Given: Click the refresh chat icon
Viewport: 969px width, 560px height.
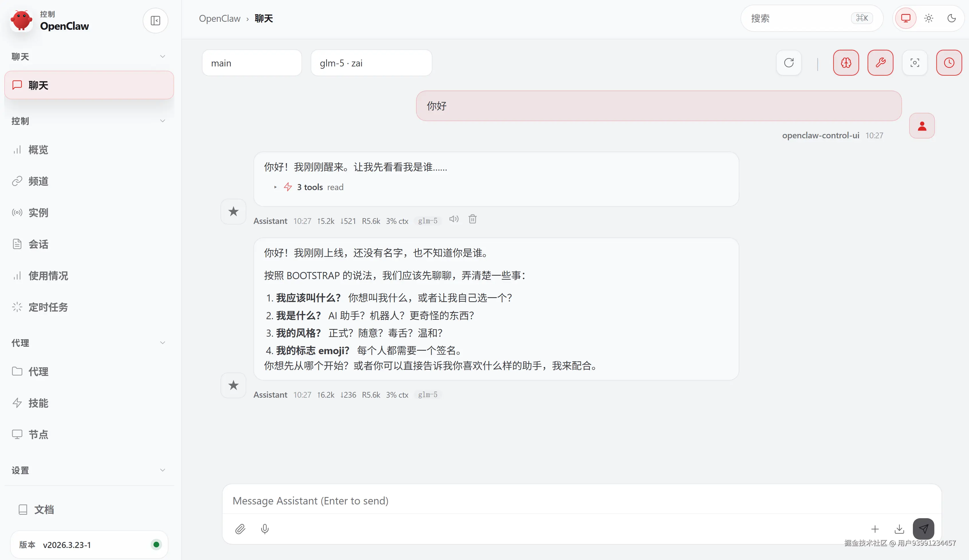Looking at the screenshot, I should coord(789,63).
